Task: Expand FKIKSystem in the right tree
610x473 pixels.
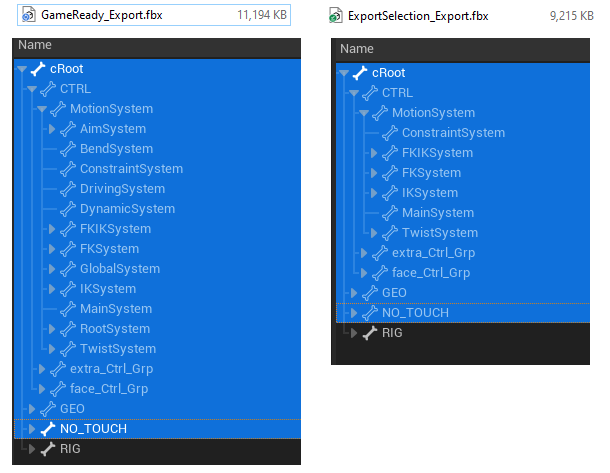Action: click(x=374, y=153)
